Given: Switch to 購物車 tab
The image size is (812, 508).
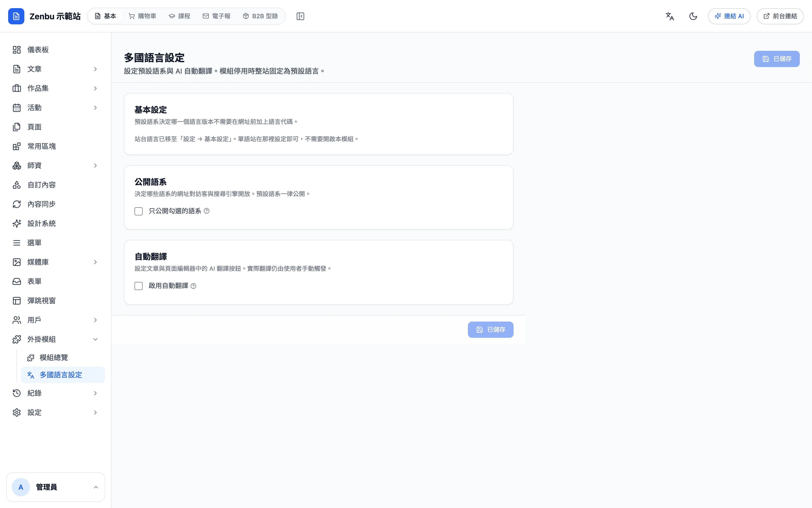Looking at the screenshot, I should click(143, 16).
